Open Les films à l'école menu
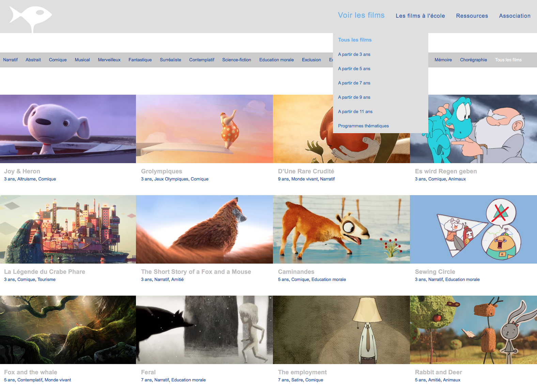The width and height of the screenshot is (537, 392). [x=420, y=16]
